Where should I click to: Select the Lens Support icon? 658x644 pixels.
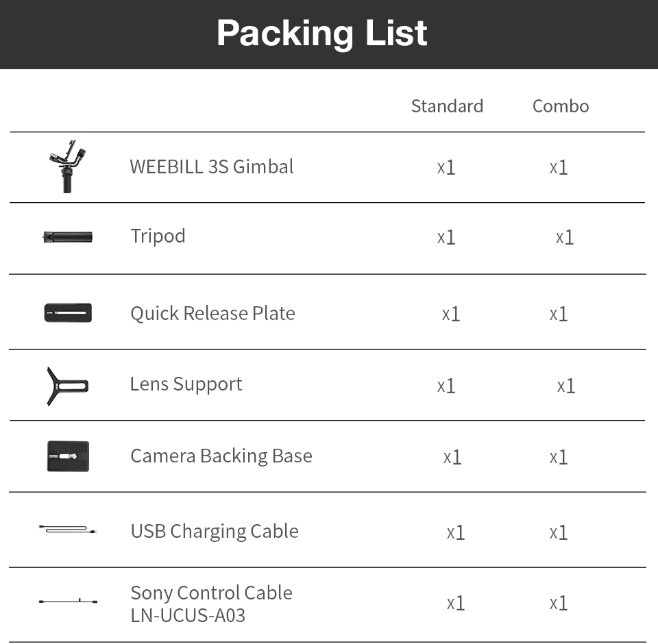(67, 386)
